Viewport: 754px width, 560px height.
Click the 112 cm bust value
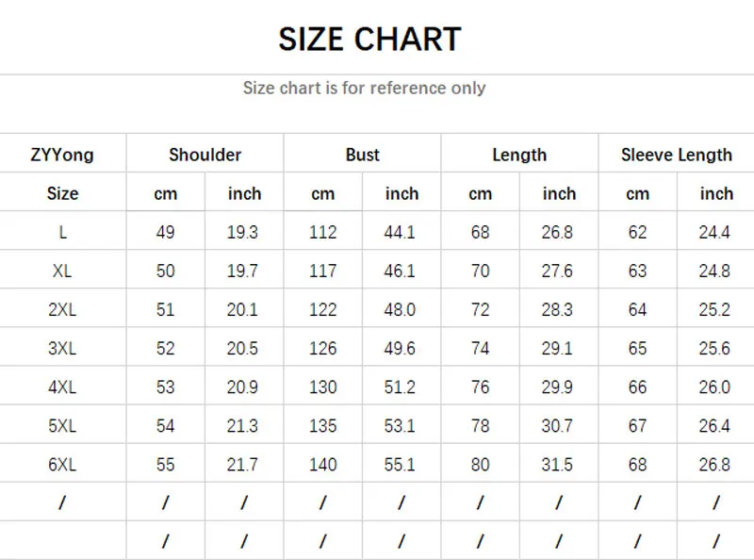pos(322,232)
